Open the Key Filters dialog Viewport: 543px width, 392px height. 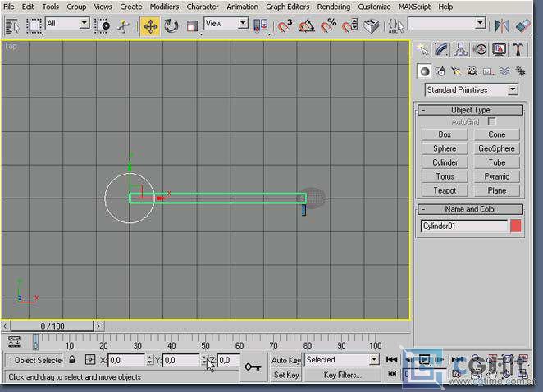pos(342,375)
